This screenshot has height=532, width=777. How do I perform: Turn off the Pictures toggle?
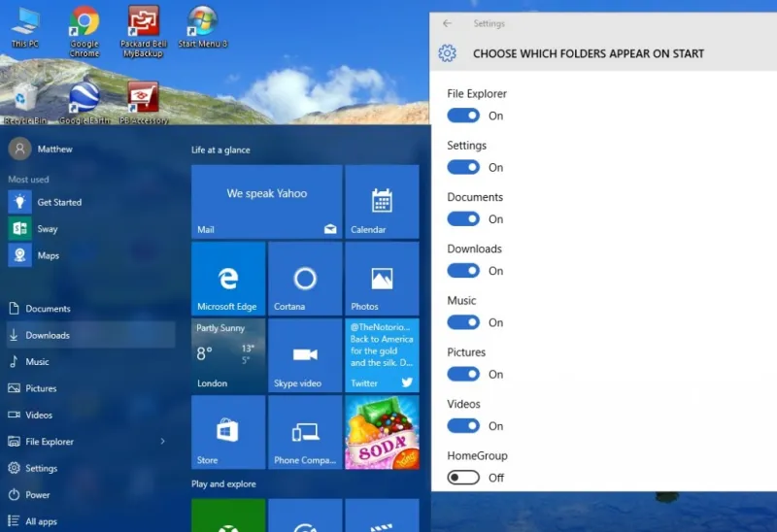[x=463, y=374]
